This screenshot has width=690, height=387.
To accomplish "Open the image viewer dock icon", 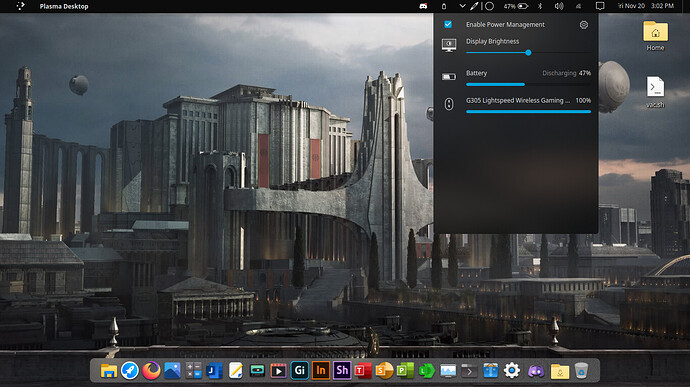I will click(172, 371).
